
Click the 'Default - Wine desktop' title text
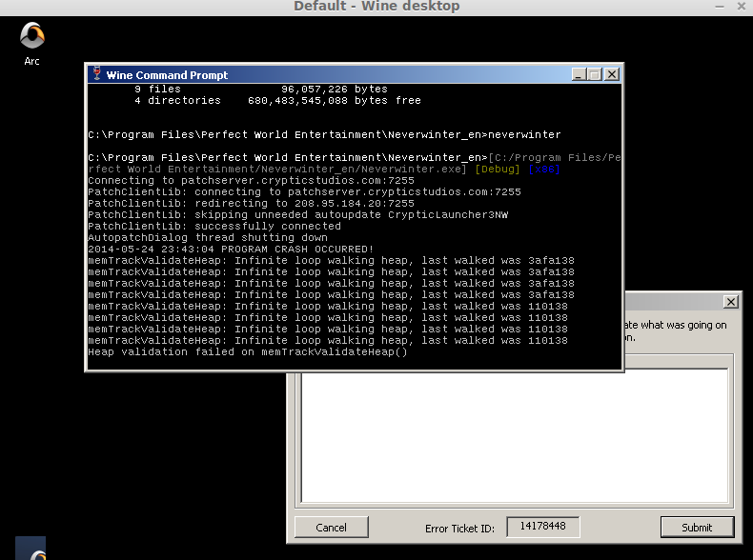tap(376, 7)
